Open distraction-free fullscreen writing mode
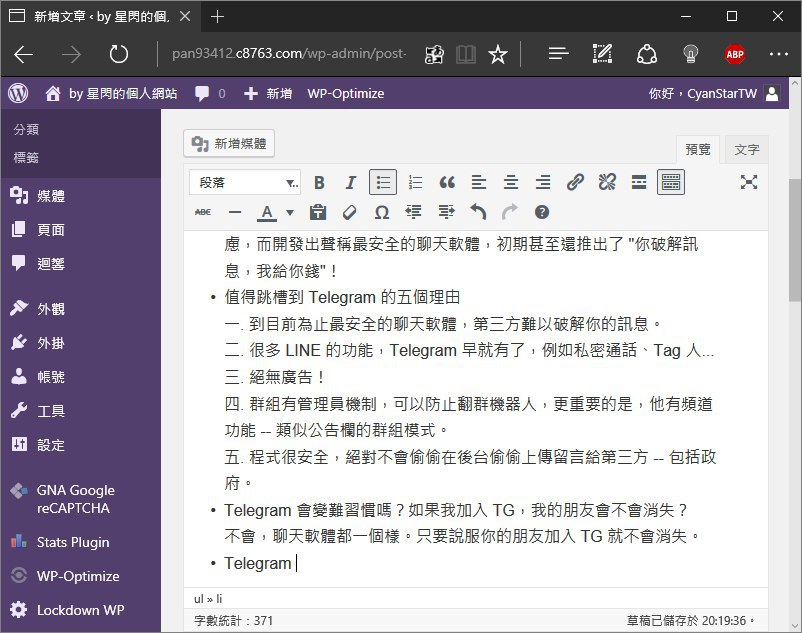The image size is (802, 633). click(x=748, y=182)
